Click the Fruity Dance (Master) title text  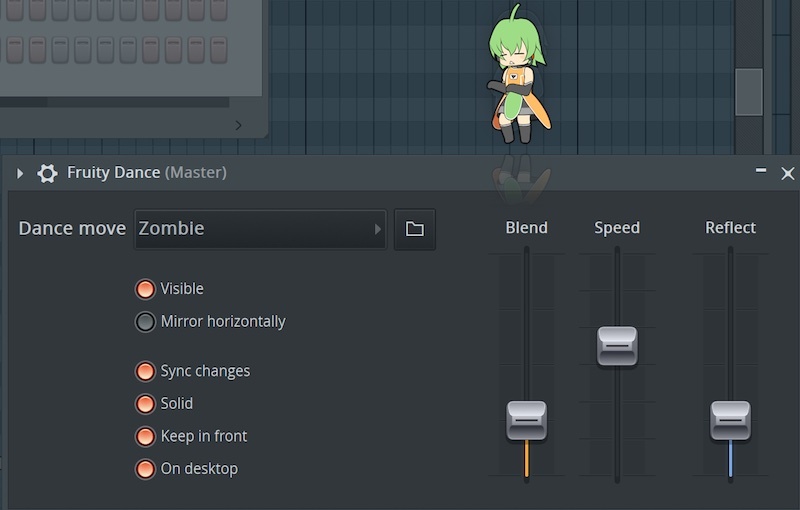(146, 173)
